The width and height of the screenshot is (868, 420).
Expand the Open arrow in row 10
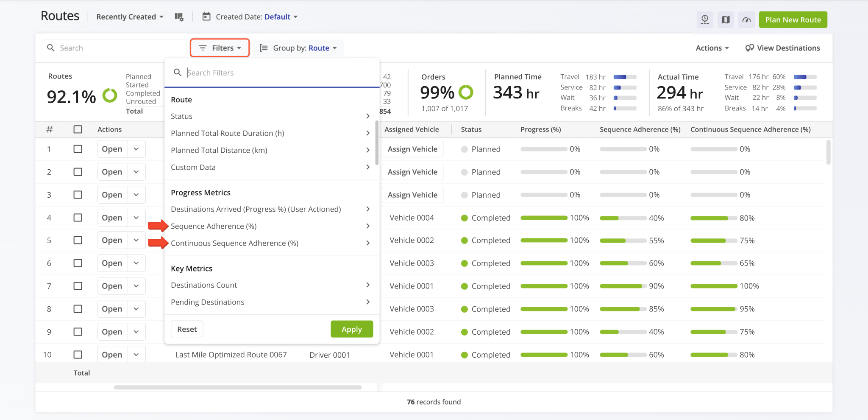tap(136, 355)
